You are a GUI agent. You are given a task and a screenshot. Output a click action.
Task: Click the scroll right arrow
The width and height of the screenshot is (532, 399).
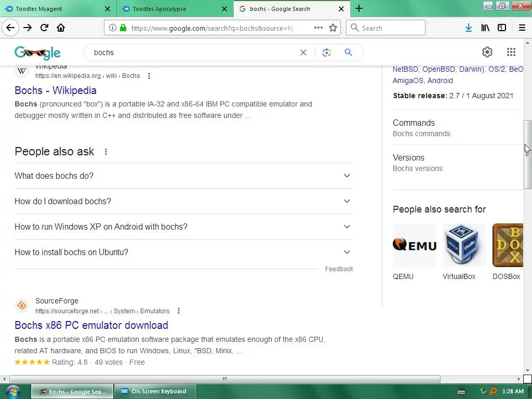519,379
